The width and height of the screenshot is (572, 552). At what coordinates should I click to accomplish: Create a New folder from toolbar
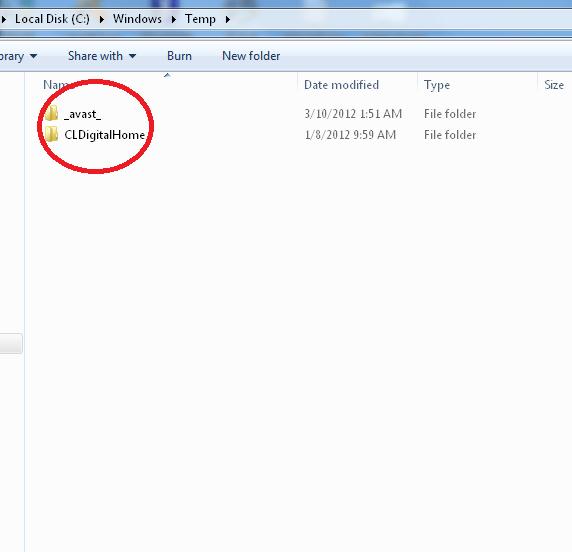(x=251, y=56)
